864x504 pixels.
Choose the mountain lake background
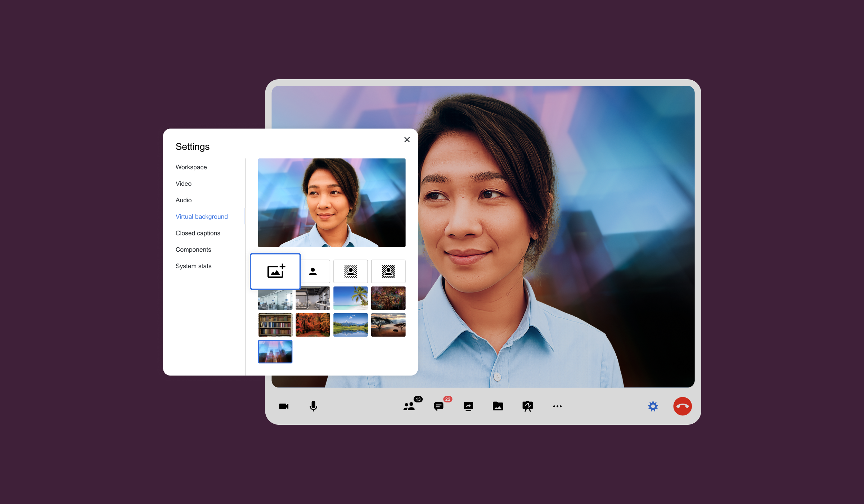click(351, 325)
